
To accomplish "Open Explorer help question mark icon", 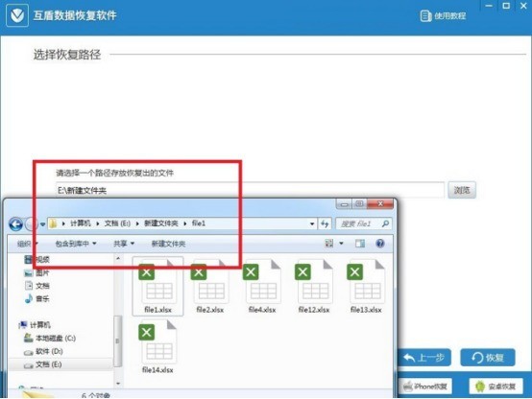I will click(380, 243).
